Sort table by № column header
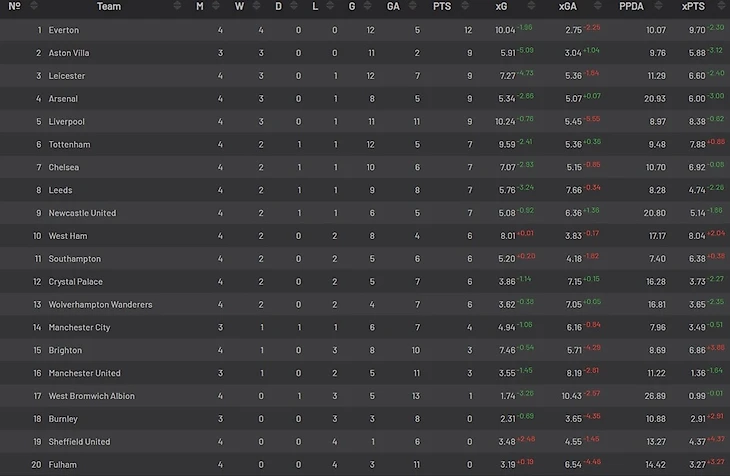Viewport: 730px width, 476px height. click(15, 7)
